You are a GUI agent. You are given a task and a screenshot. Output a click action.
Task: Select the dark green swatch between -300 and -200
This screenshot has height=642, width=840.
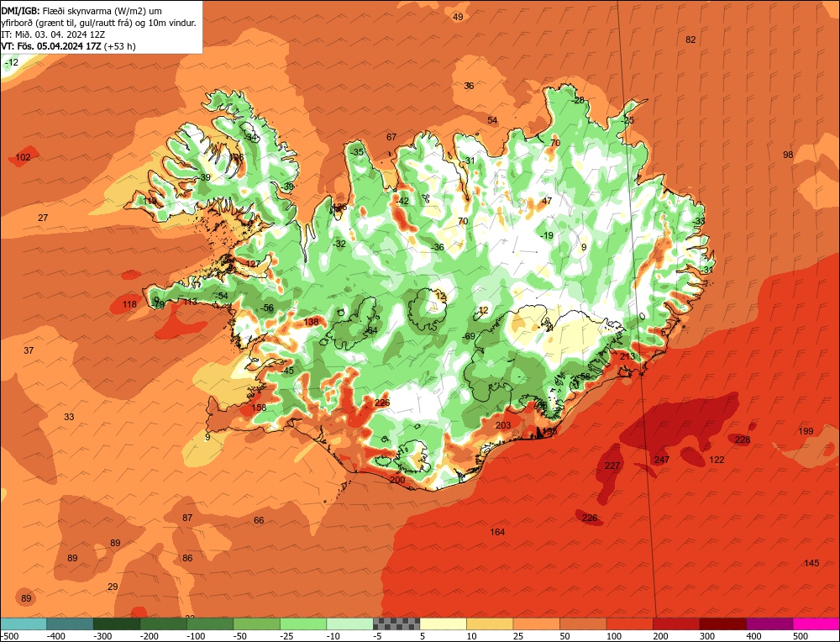(117, 624)
